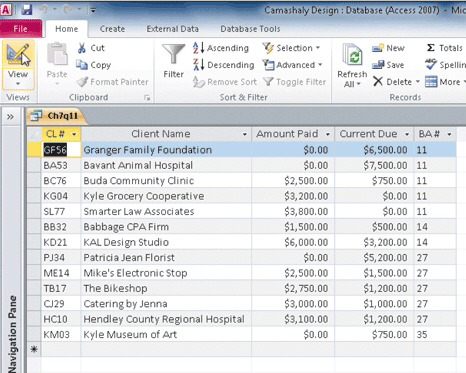
Task: Click Remove Sort command
Action: tap(225, 82)
